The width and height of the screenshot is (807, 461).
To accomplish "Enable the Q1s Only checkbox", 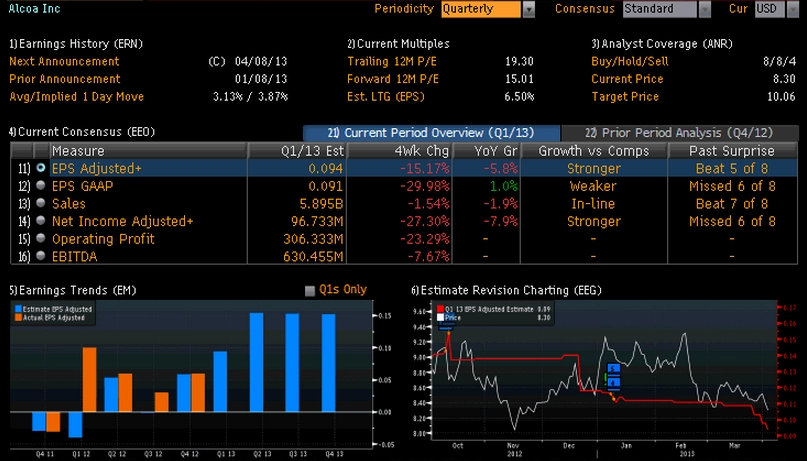I will (310, 291).
